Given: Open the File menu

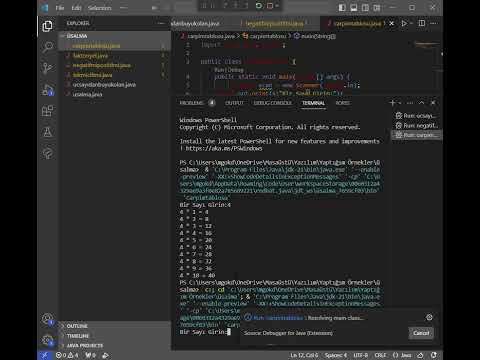Looking at the screenshot, I should [x=60, y=8].
